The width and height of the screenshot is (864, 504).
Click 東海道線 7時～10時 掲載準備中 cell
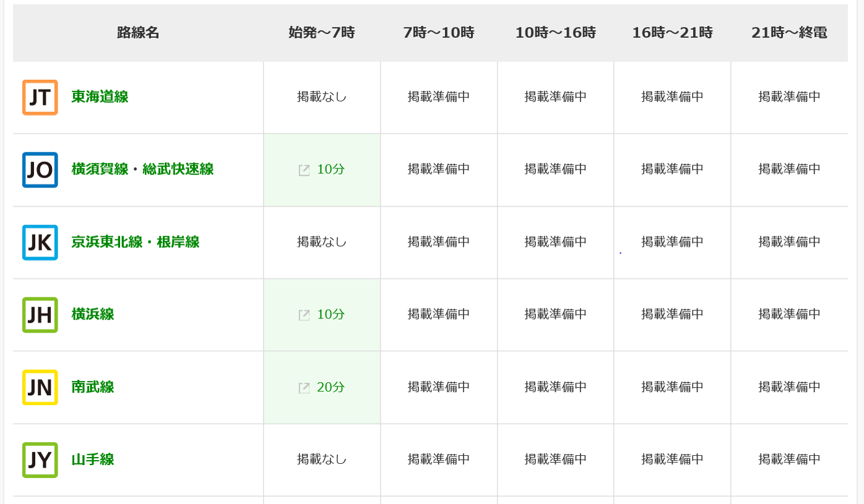(439, 97)
